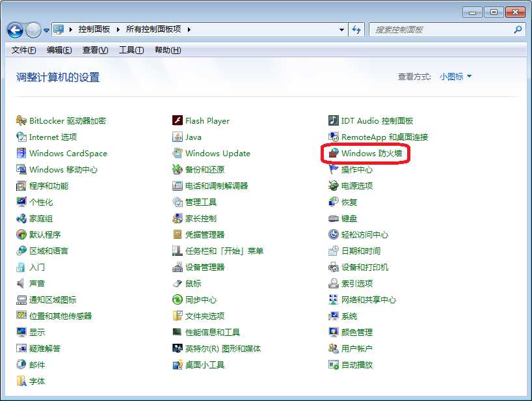Image resolution: width=532 pixels, height=401 pixels.
Task: Open the 同步中心 icon
Action: click(178, 299)
